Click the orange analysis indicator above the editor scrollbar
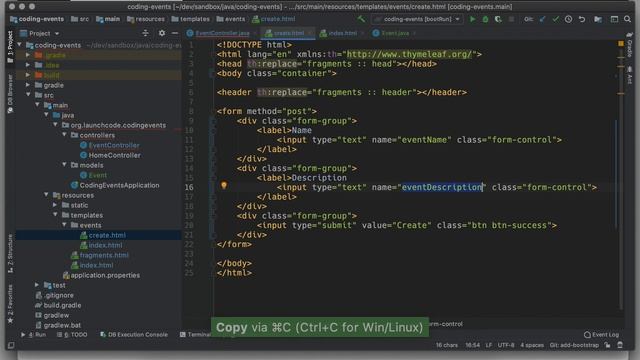Image resolution: width=640 pixels, height=360 pixels. (x=621, y=43)
